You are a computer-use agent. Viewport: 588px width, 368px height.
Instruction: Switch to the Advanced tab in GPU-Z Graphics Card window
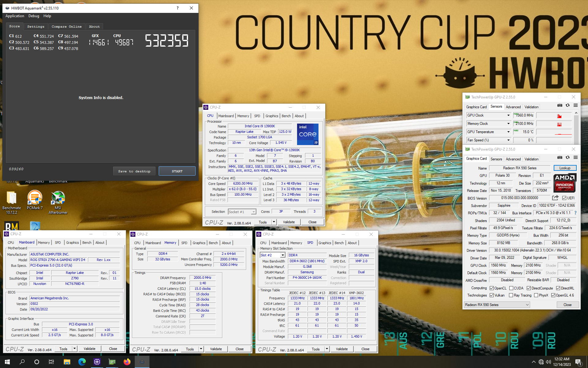tap(513, 159)
